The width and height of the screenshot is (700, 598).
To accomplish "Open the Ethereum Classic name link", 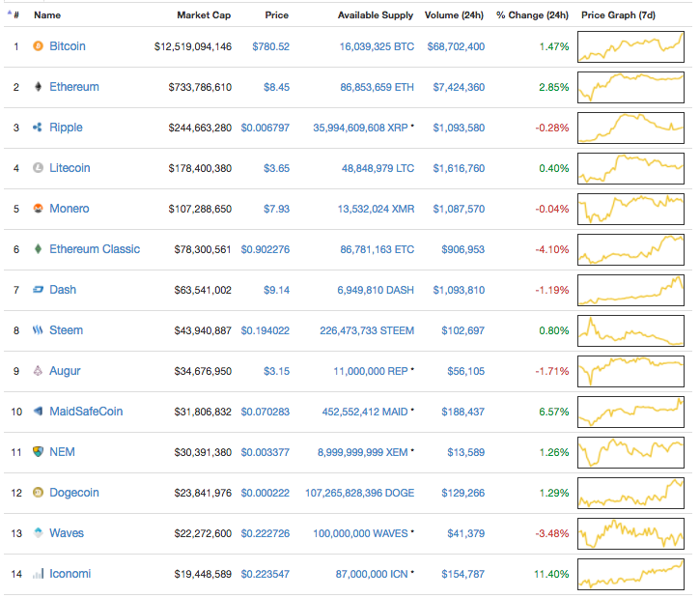I will pyautogui.click(x=95, y=248).
